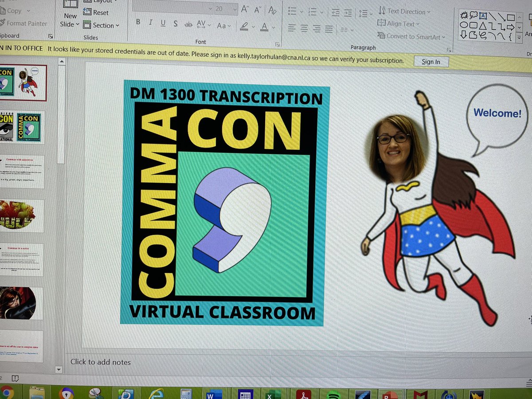Image resolution: width=532 pixels, height=399 pixels.
Task: Increase font size with large A
Action: (245, 9)
